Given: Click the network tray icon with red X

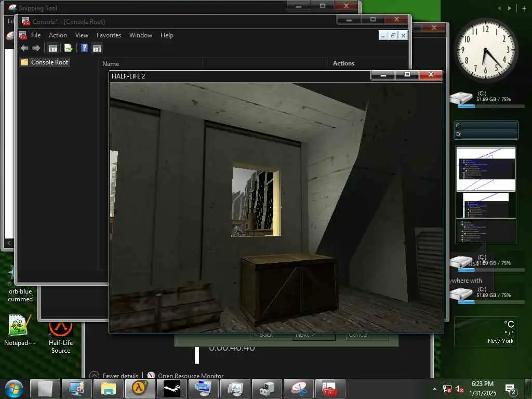Looking at the screenshot, I should coord(447,389).
